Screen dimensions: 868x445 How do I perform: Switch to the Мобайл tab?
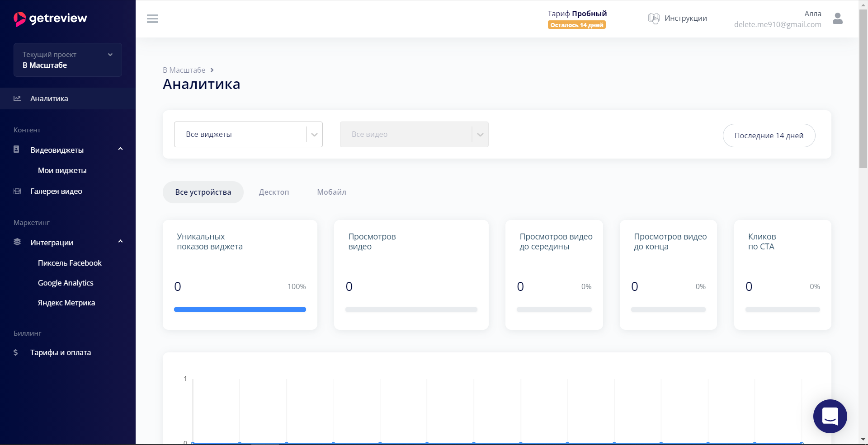click(331, 192)
